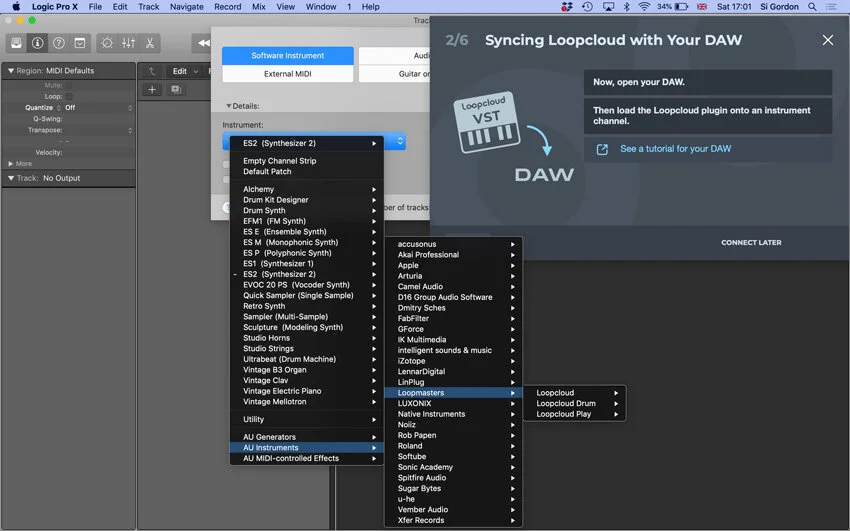The image size is (850, 531).
Task: Click CONNECT LATER button
Action: click(751, 243)
